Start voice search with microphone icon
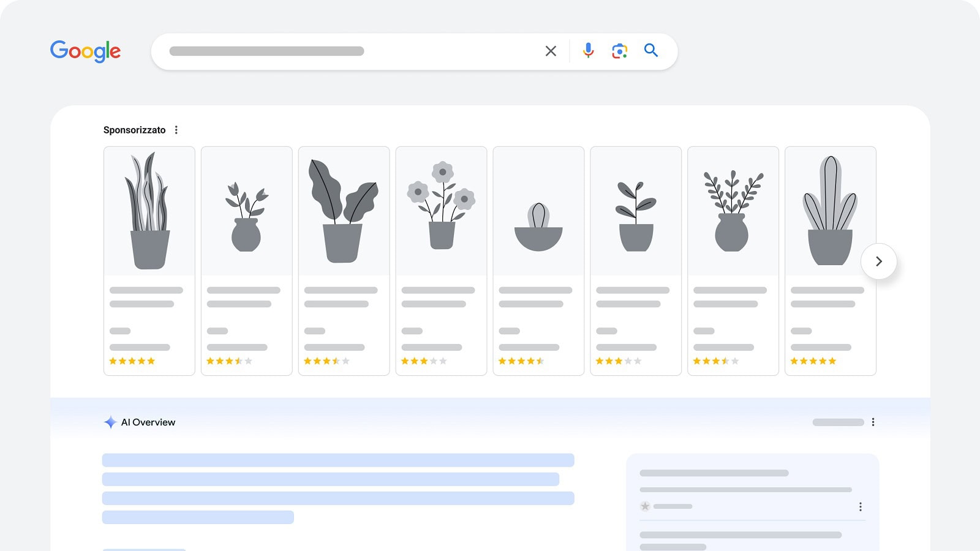This screenshot has height=551, width=980. (x=588, y=51)
